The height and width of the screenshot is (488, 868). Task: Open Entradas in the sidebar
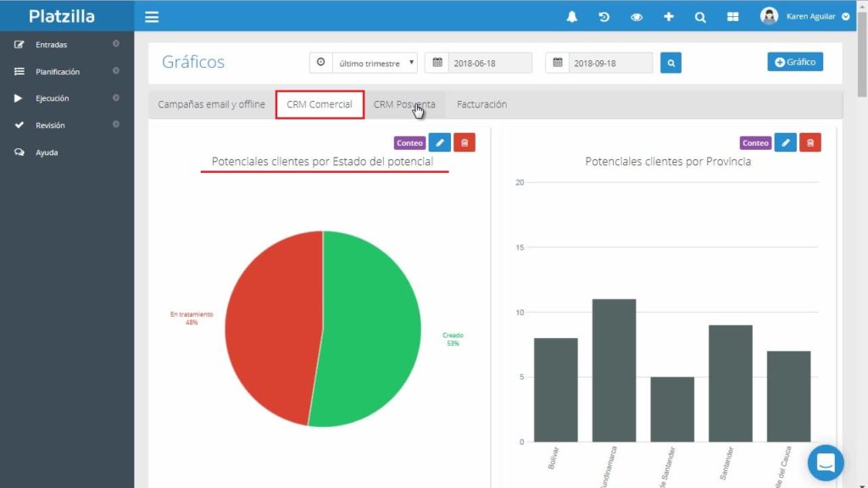pos(51,45)
